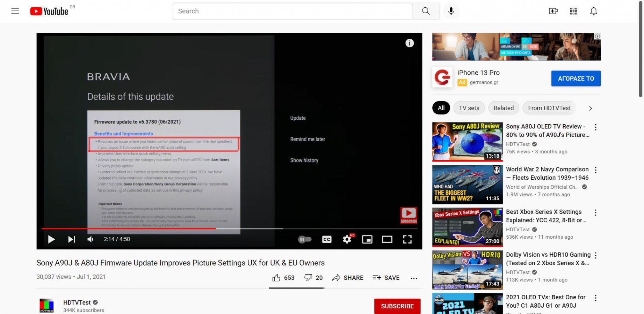Open options for Sony A80J Review video
644x314 pixels.
(x=596, y=127)
